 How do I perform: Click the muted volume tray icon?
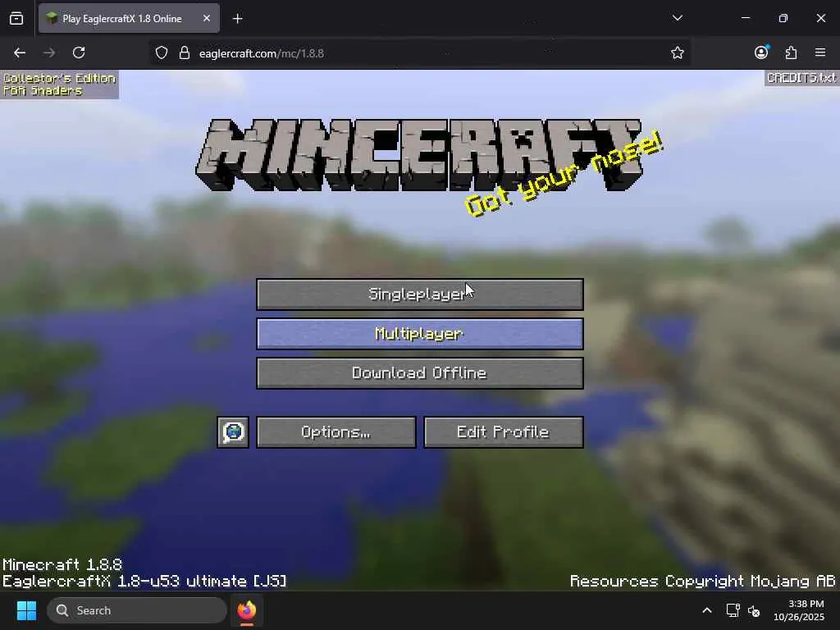[x=754, y=610]
